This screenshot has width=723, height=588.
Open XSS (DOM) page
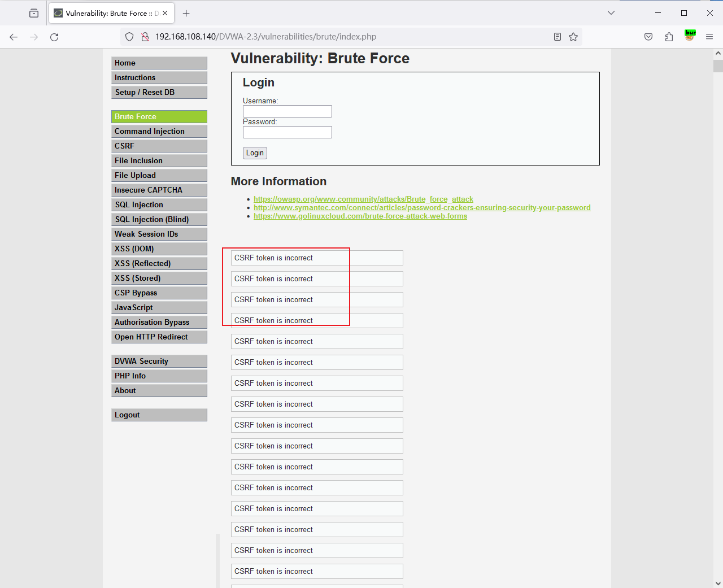(x=159, y=249)
